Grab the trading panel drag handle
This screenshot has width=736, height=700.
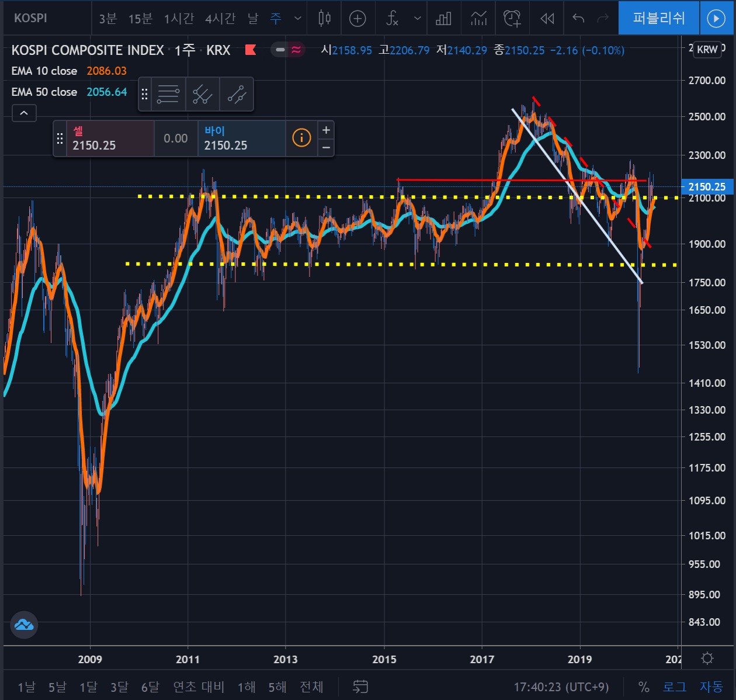[x=60, y=138]
